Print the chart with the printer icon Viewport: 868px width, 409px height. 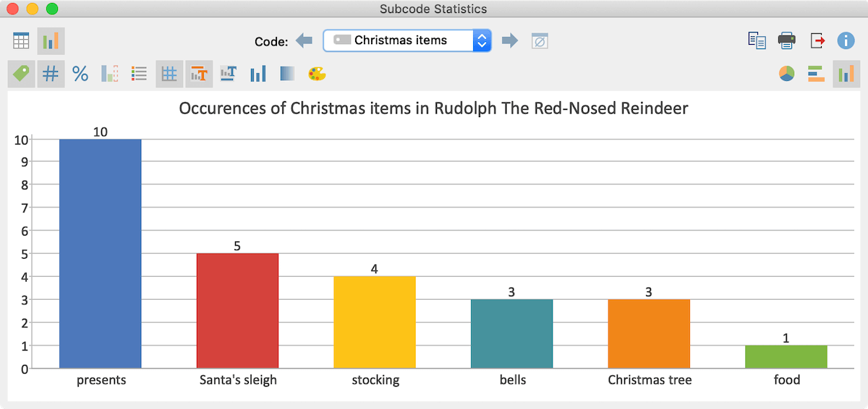787,40
